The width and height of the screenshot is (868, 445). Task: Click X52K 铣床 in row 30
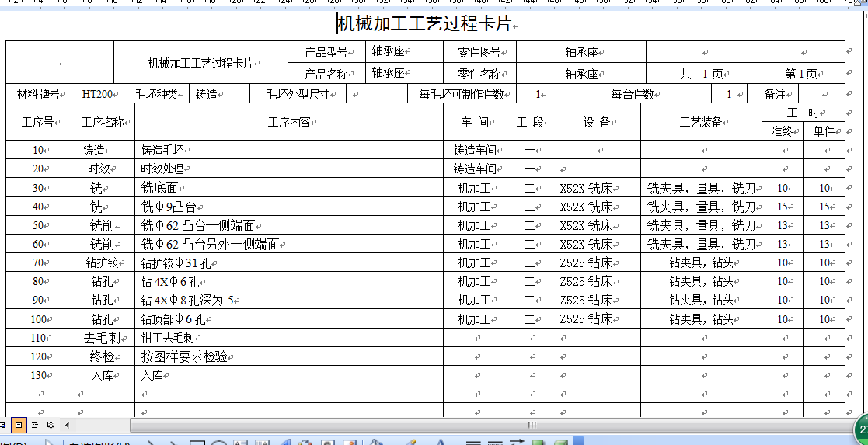coord(586,188)
